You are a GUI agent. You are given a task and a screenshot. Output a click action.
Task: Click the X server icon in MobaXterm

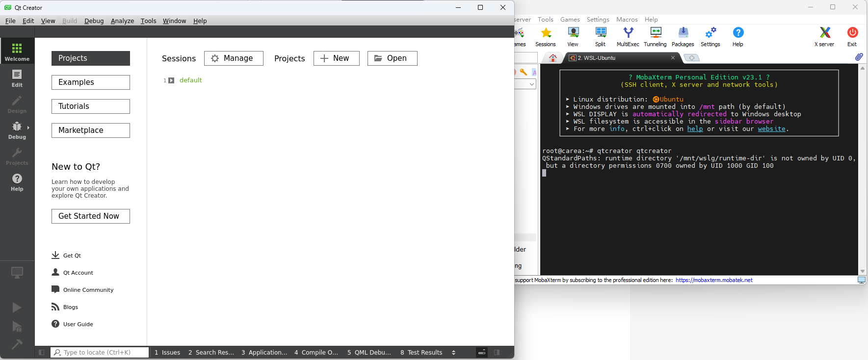825,37
